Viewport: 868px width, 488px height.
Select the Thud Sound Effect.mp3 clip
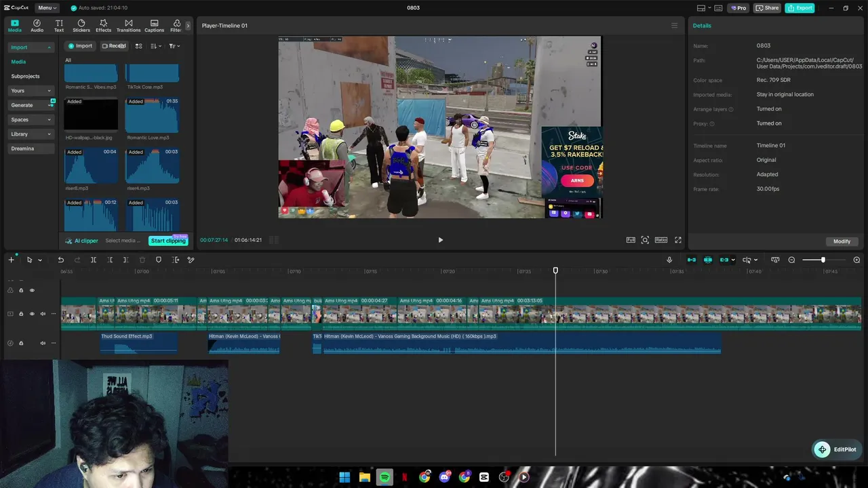pos(139,342)
